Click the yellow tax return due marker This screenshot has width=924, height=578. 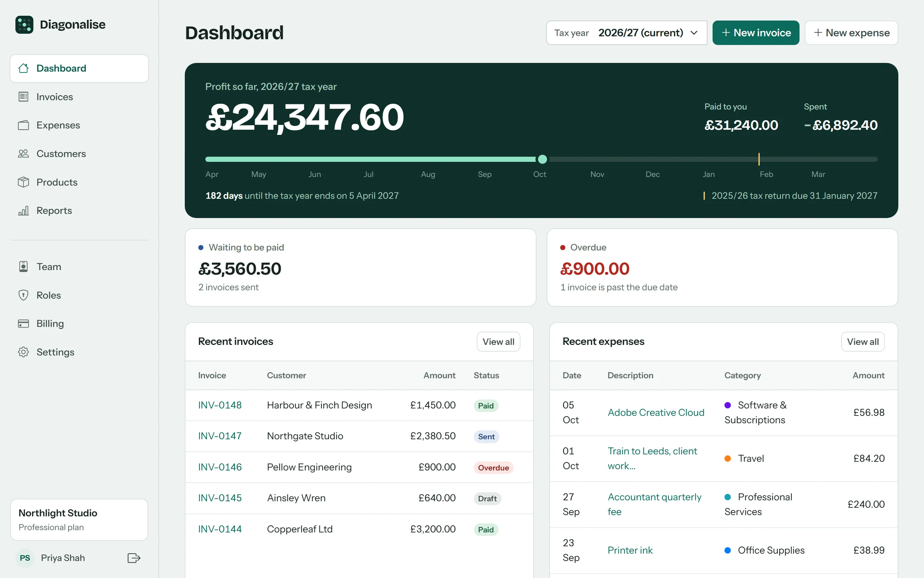(x=759, y=159)
